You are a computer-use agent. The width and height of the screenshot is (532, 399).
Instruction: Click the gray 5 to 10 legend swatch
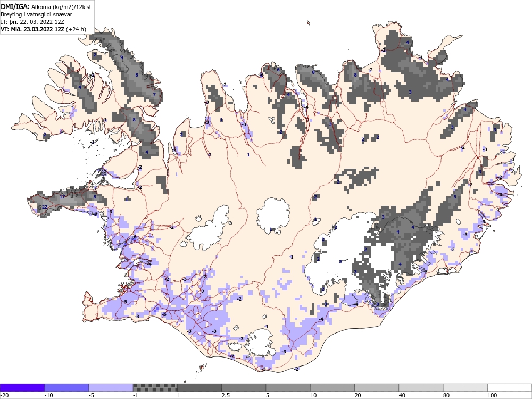coord(288,387)
